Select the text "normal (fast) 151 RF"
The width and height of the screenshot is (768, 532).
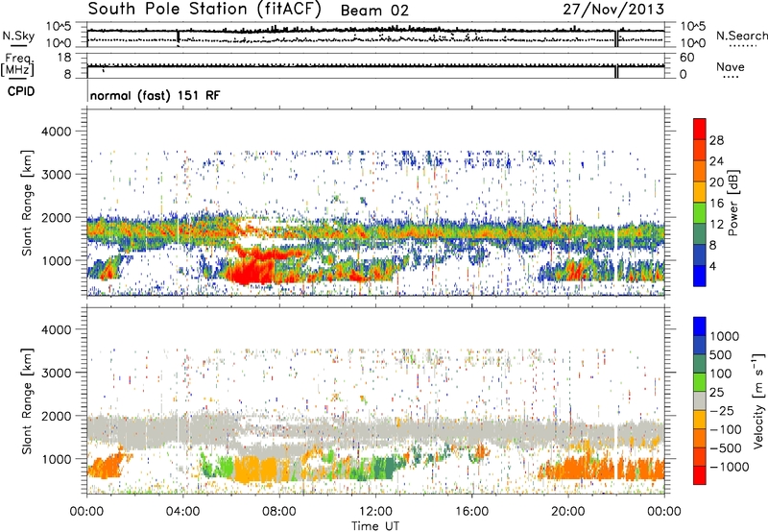156,95
